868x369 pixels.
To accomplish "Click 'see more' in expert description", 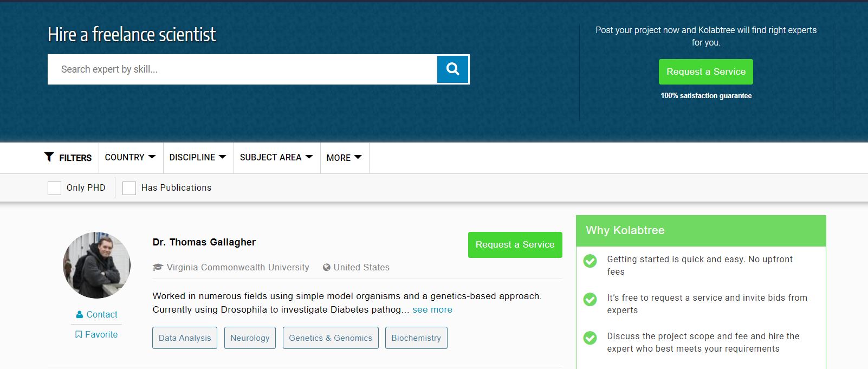I will pyautogui.click(x=432, y=309).
